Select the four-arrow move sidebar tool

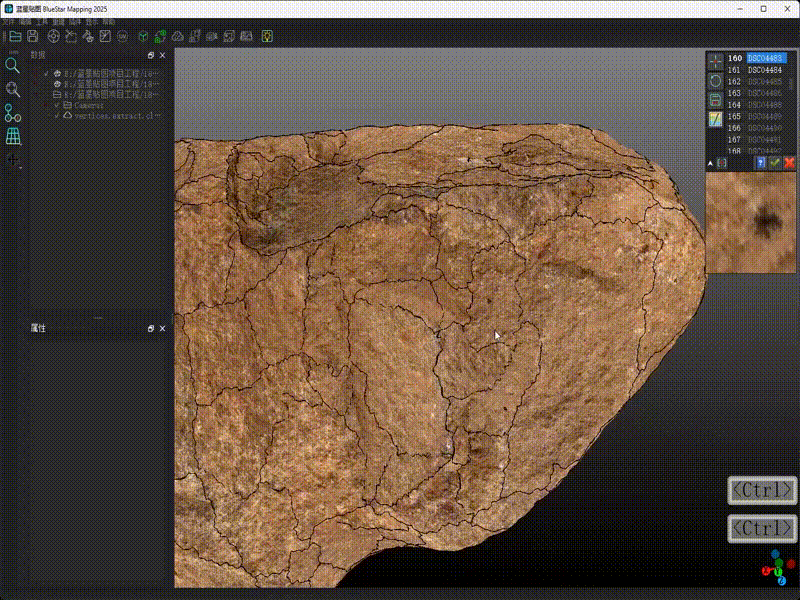(x=12, y=160)
